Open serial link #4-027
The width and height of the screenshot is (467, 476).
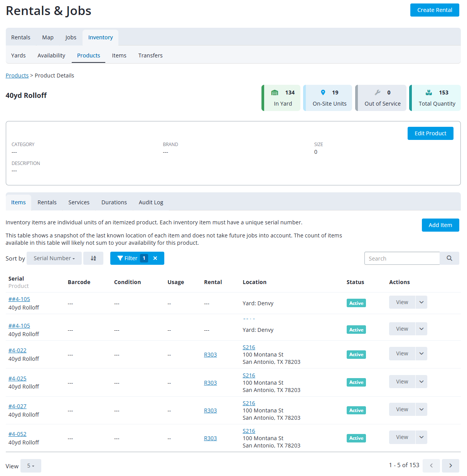(x=17, y=406)
